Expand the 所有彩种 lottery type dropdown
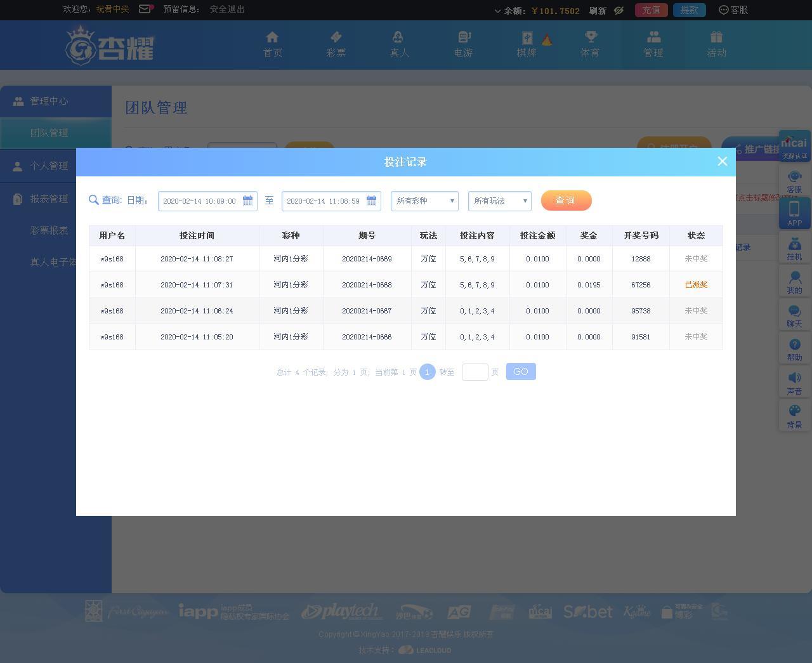 424,200
